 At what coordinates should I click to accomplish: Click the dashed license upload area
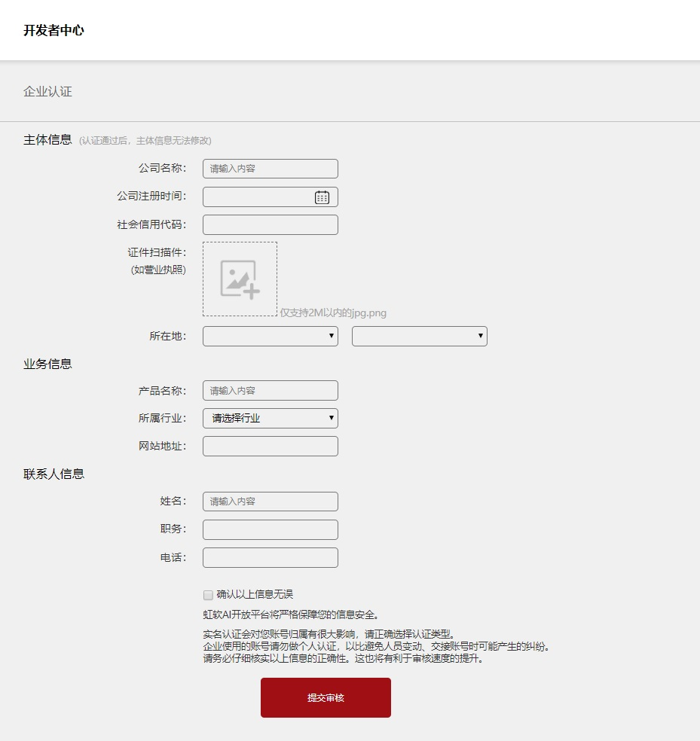238,279
